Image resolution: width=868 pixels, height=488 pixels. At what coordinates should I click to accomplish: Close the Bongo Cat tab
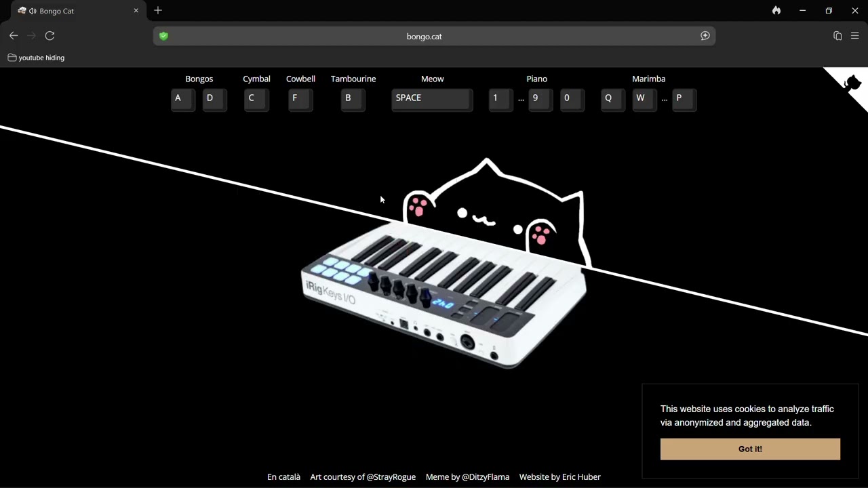(x=136, y=10)
